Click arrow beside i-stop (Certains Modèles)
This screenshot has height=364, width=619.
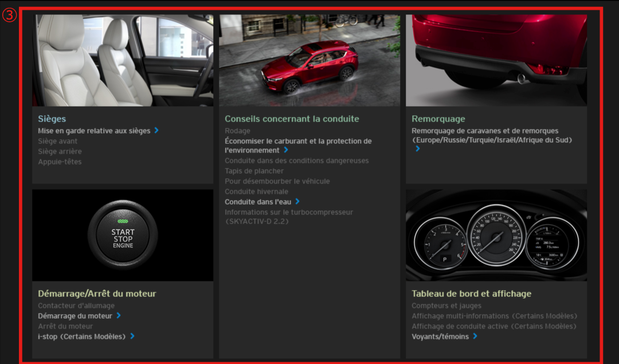pos(132,336)
